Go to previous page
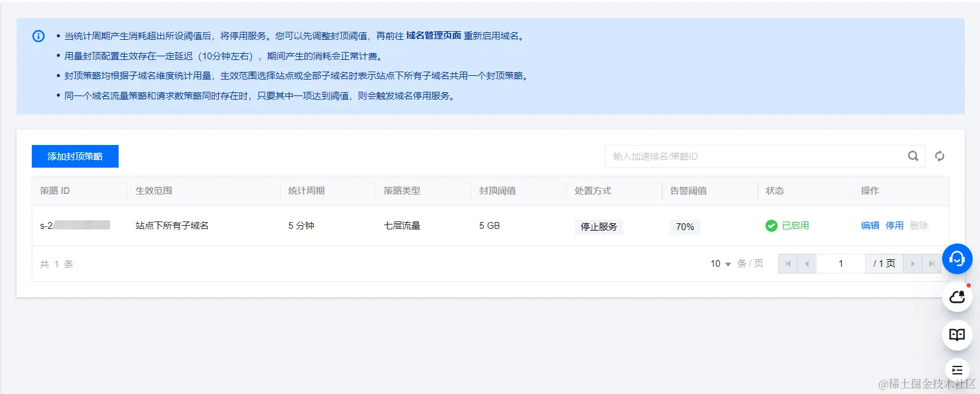980x394 pixels. click(x=807, y=264)
